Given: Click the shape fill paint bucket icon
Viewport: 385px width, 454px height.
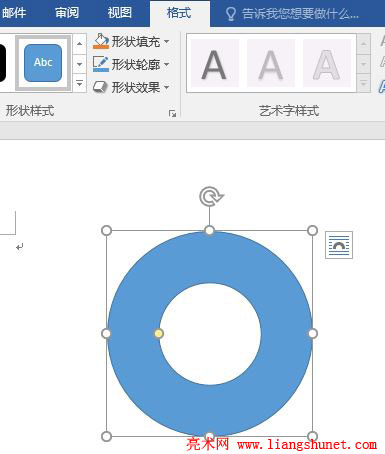Looking at the screenshot, I should pos(101,41).
